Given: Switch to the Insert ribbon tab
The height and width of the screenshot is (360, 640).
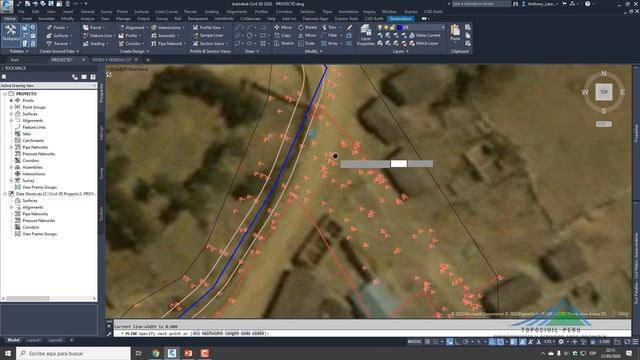Looking at the screenshot, I should click(27, 19).
